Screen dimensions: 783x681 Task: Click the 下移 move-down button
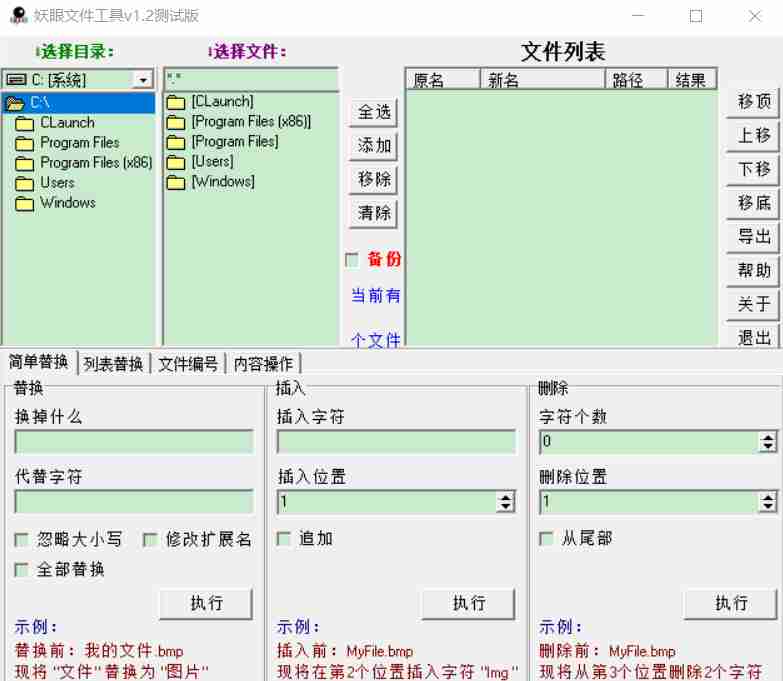pos(754,169)
